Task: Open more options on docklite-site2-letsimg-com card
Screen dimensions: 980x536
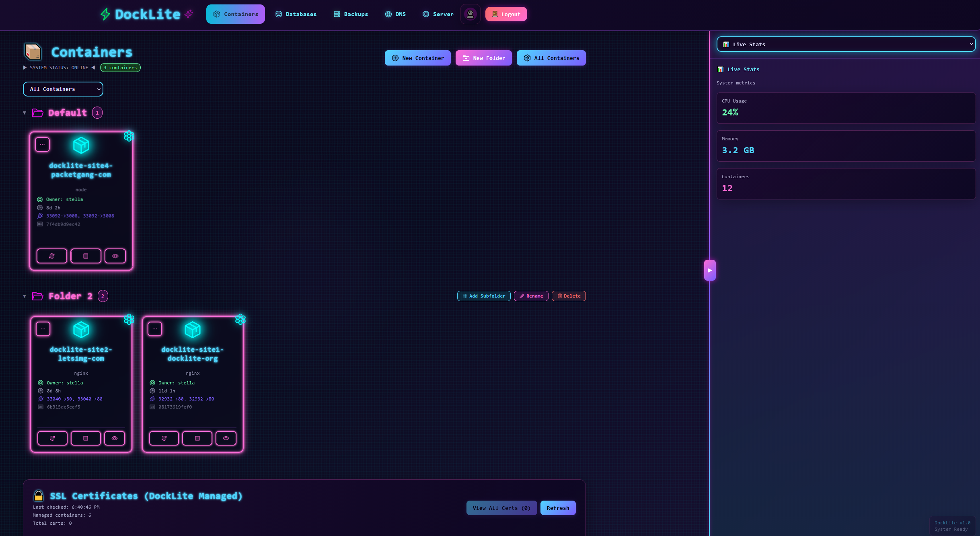Action: coord(43,329)
